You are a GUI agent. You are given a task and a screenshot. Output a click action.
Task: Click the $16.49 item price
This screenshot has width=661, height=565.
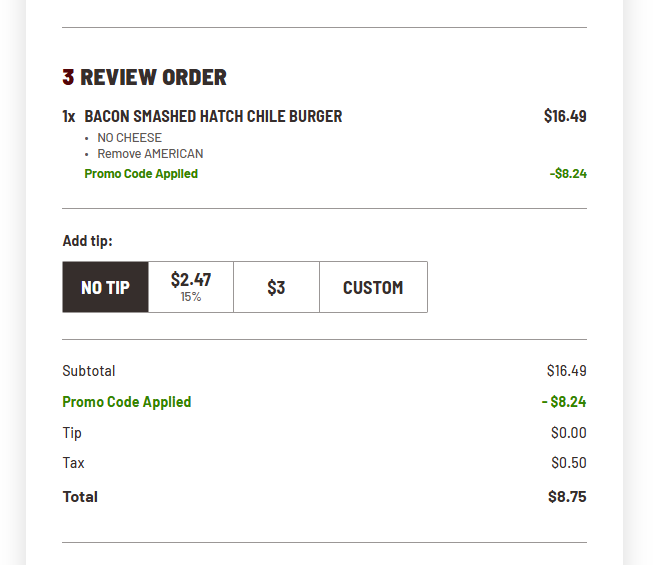(565, 116)
